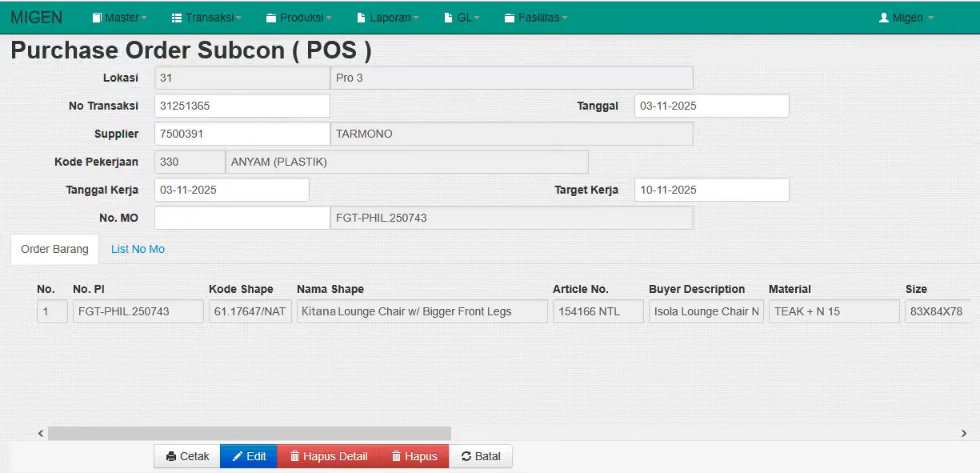Click the GL file icon
The width and height of the screenshot is (980, 473).
449,18
